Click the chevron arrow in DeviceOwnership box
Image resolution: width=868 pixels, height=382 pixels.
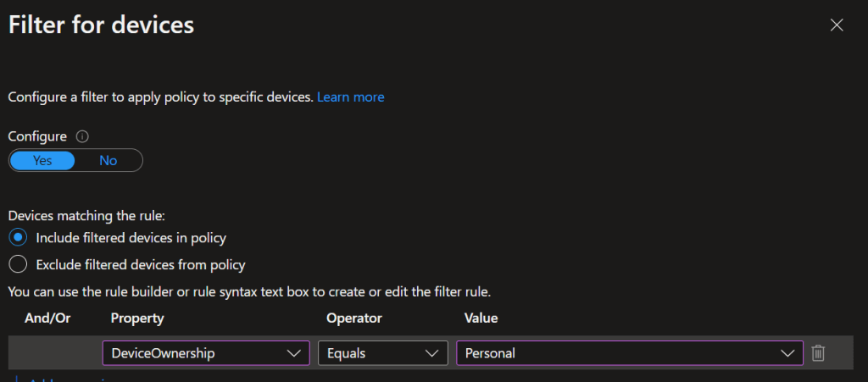(x=294, y=353)
